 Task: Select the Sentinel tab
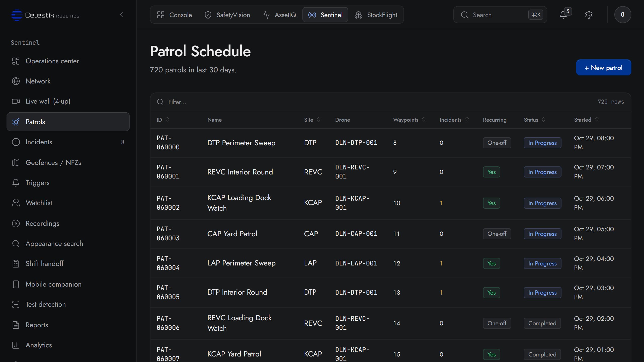[325, 15]
